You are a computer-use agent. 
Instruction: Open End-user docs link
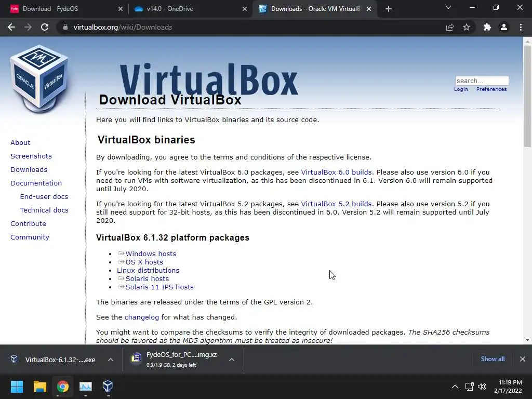click(x=44, y=197)
